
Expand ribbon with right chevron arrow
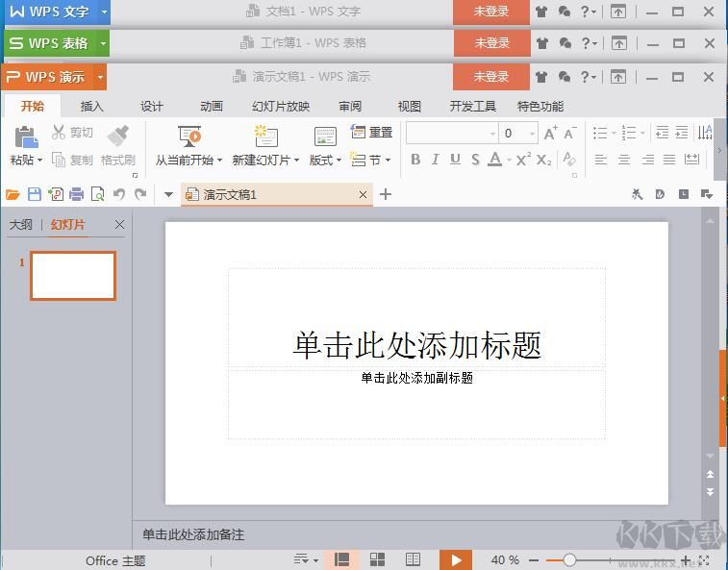click(x=719, y=150)
